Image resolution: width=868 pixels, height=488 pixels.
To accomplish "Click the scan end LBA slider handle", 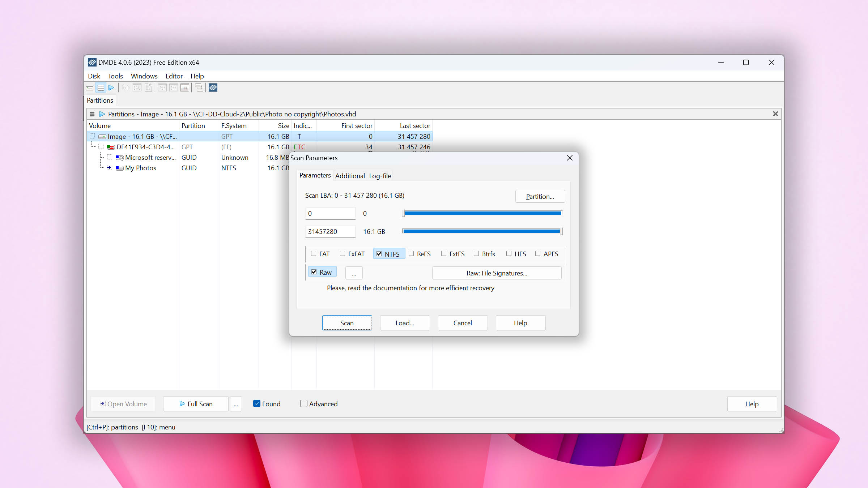I will [561, 231].
